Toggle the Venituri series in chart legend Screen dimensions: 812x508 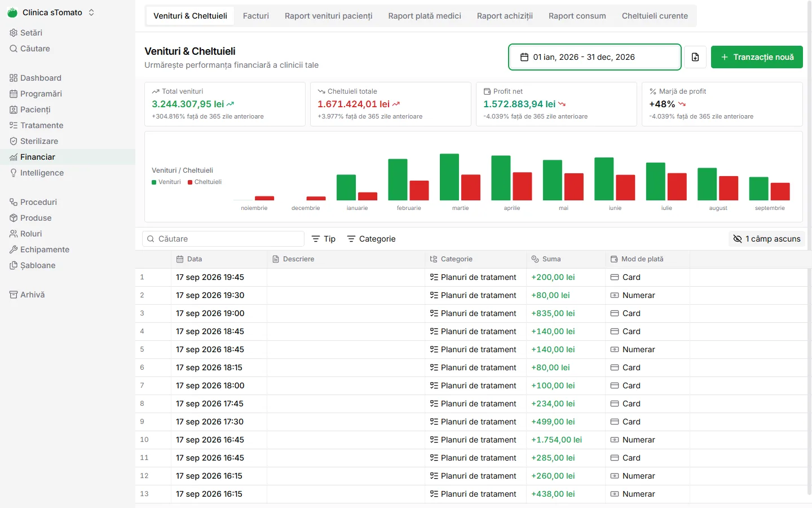point(166,182)
